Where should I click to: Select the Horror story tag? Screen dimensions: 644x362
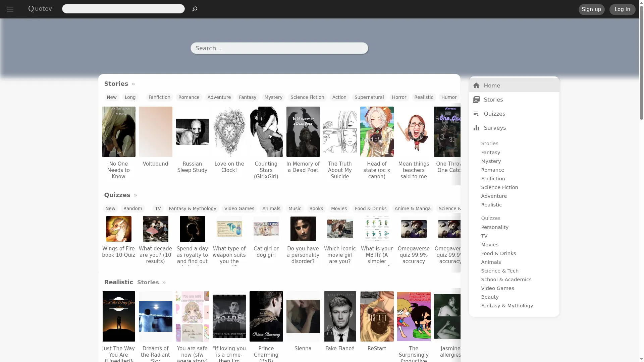pyautogui.click(x=399, y=97)
